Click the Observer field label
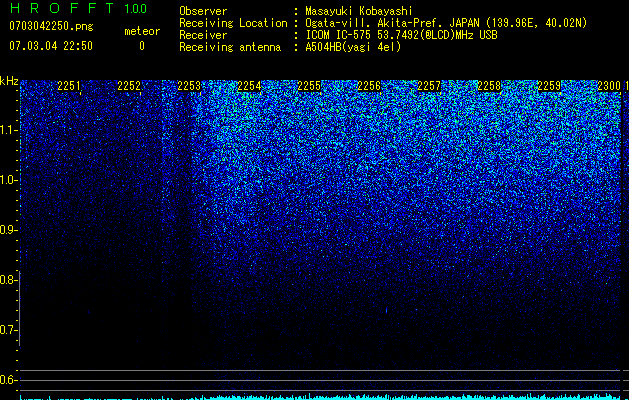The image size is (629, 400). [x=203, y=11]
